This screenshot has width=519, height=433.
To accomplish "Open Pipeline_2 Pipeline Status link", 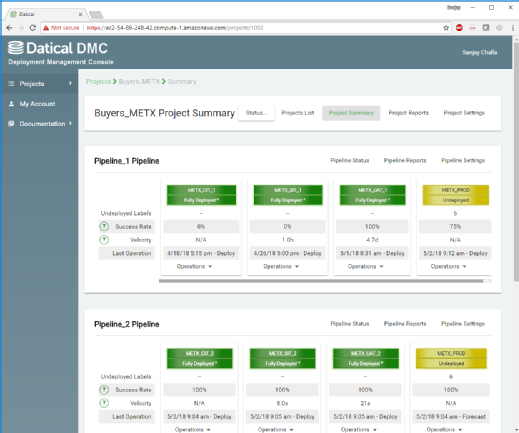I will coord(350,324).
